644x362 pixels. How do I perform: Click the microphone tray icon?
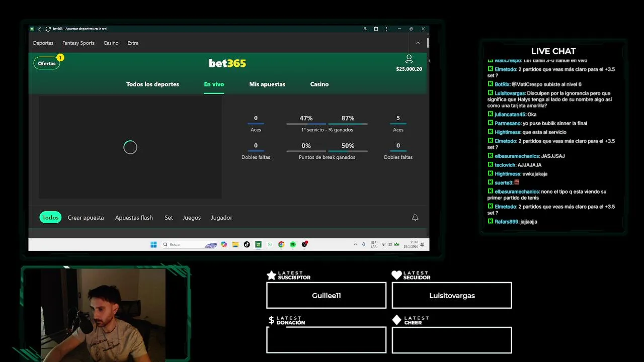364,244
